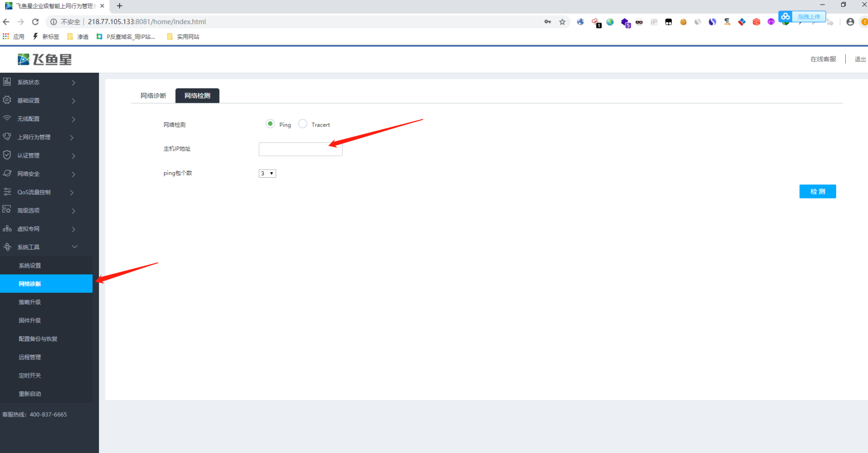The image size is (868, 453).
Task: Click the Chrome profile avatar icon
Action: [850, 22]
